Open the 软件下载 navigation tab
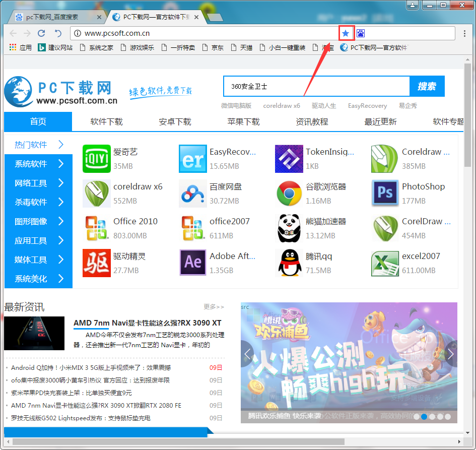Screen dimensions: 476x450 107,122
